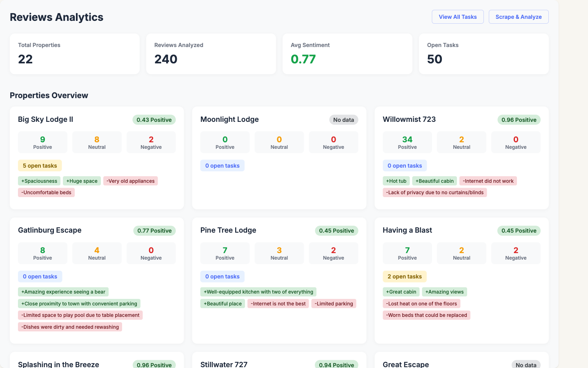The width and height of the screenshot is (588, 368).
Task: Click the +Beautiful place tag
Action: [223, 304]
